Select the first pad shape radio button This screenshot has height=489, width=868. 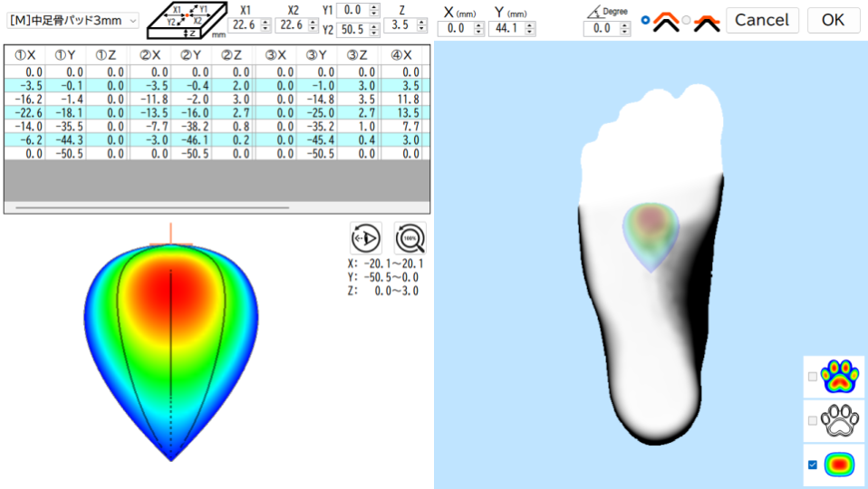pos(645,20)
